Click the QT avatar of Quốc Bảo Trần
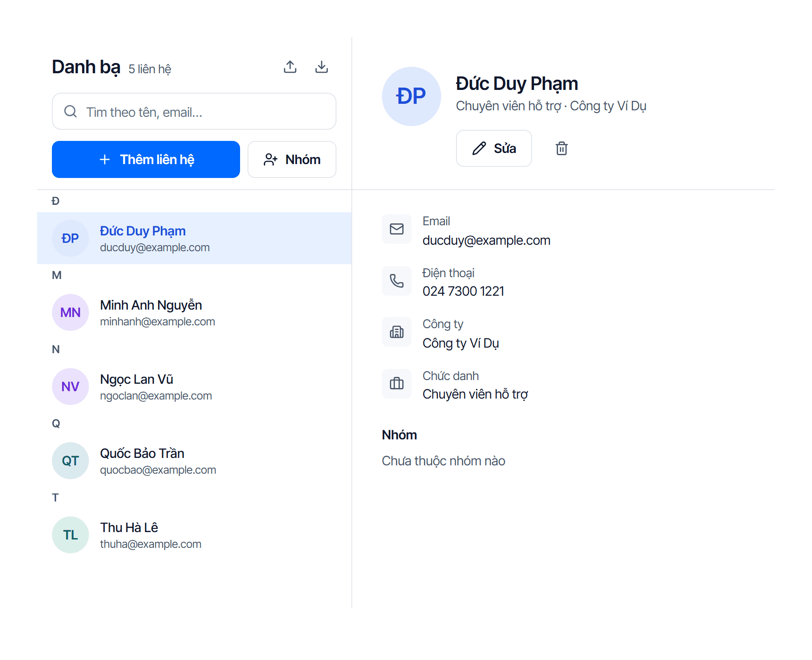 (x=70, y=461)
